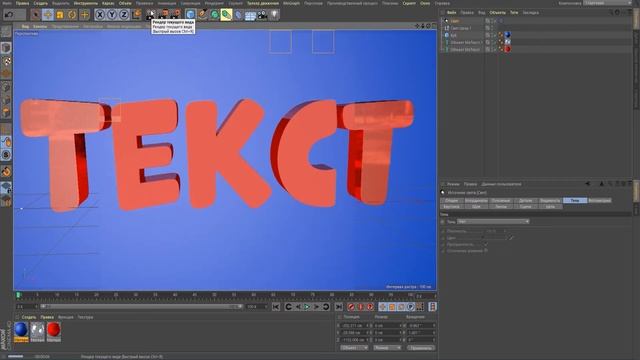This screenshot has width=640, height=360.
Task: Toggle Z axis lock
Action: 124,15
